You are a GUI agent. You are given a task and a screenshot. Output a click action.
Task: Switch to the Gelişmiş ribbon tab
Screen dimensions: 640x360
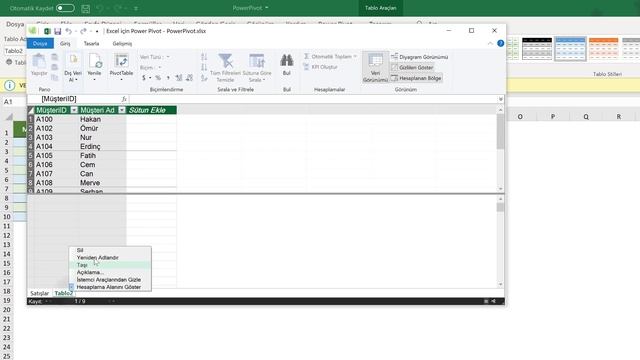[x=122, y=43]
